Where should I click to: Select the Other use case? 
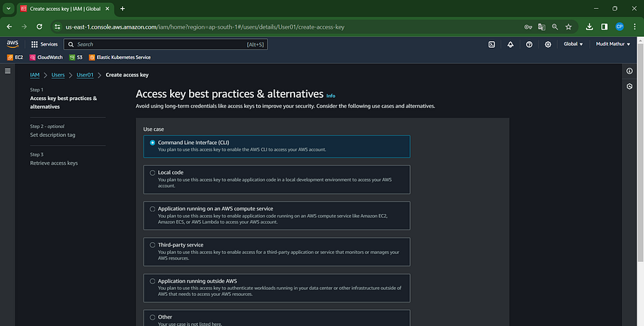click(x=277, y=318)
